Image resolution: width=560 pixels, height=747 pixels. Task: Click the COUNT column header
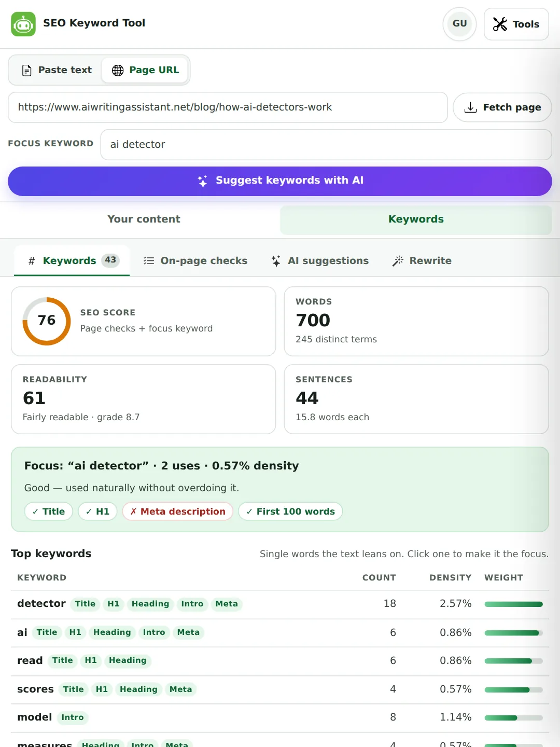pyautogui.click(x=379, y=578)
